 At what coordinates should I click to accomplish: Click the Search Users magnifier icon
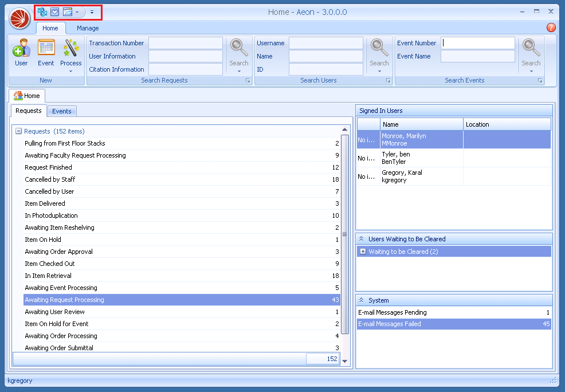point(379,47)
